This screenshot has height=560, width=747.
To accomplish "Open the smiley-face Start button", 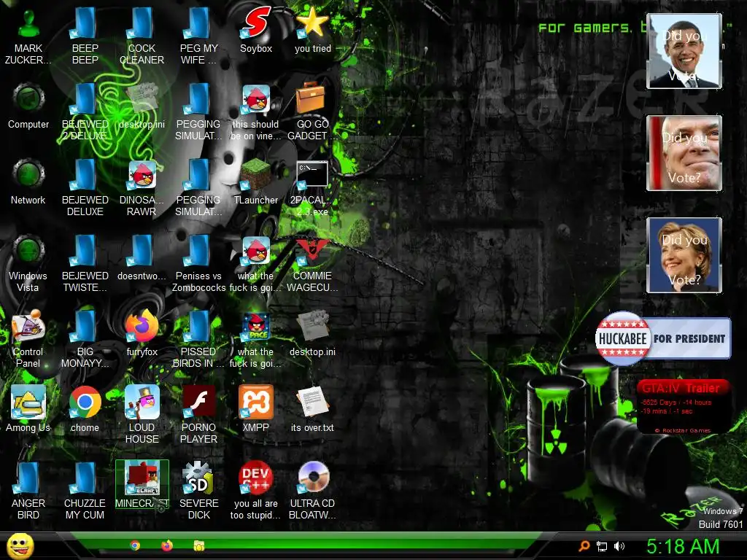I will point(20,545).
